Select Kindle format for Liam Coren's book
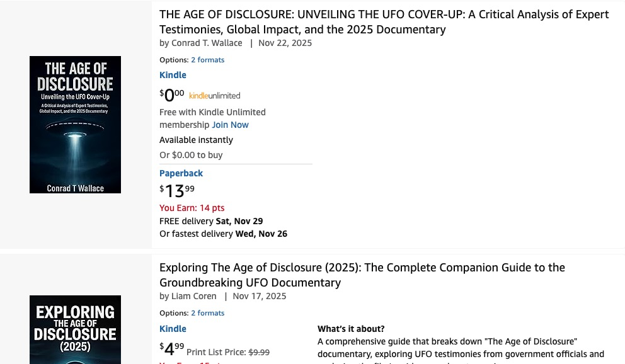The height and width of the screenshot is (364, 625). (x=173, y=329)
